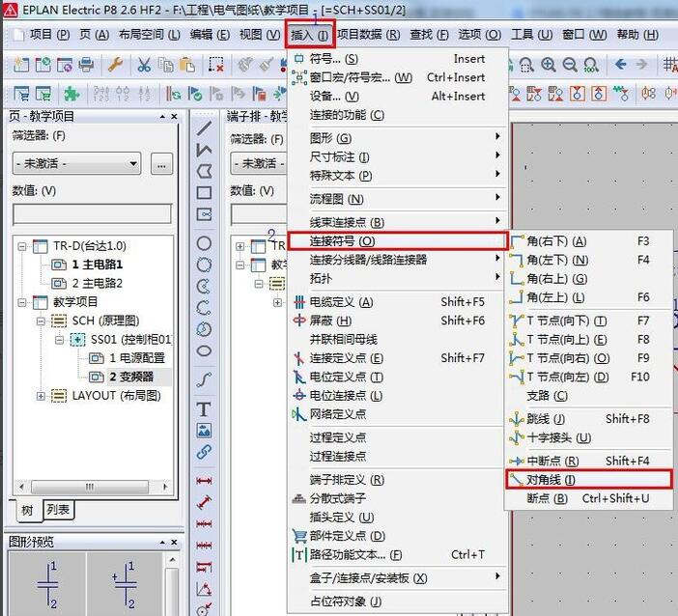
Task: Close the 图形预览 panel
Action: (x=174, y=542)
